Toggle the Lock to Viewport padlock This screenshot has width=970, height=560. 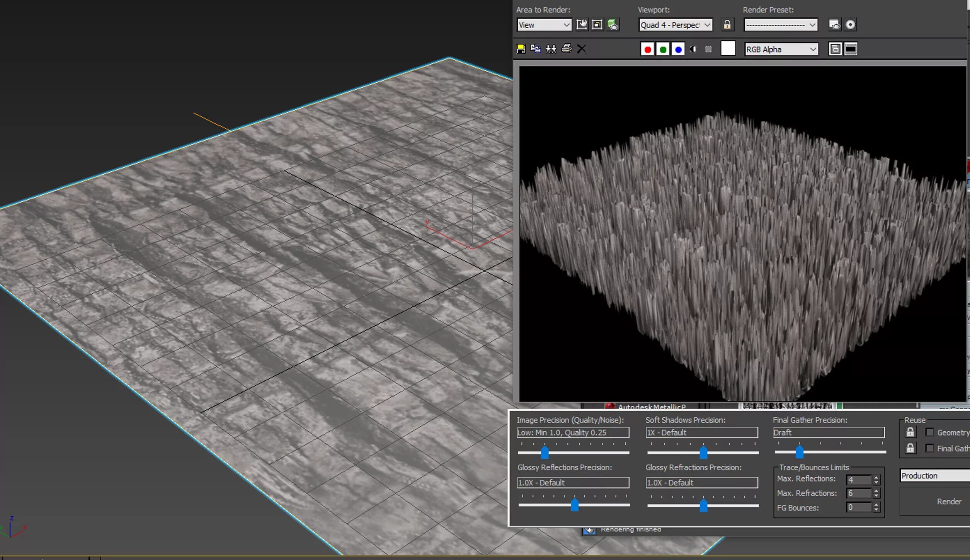point(727,25)
